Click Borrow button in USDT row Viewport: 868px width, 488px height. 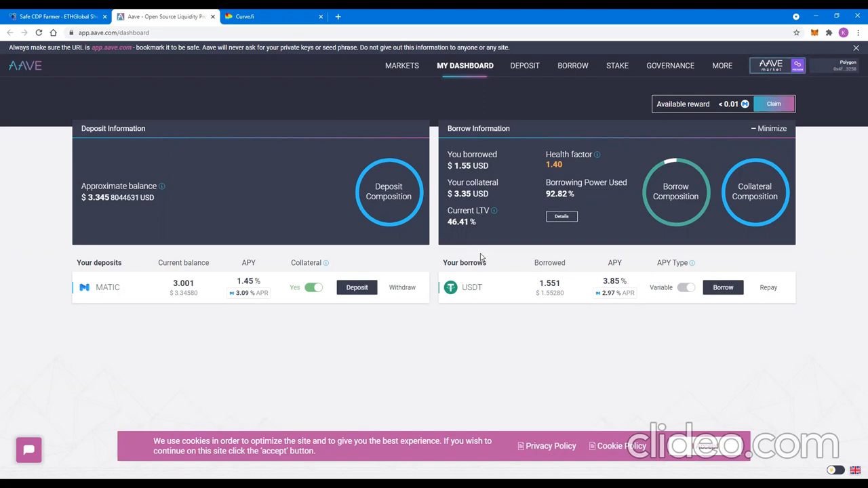pyautogui.click(x=723, y=287)
